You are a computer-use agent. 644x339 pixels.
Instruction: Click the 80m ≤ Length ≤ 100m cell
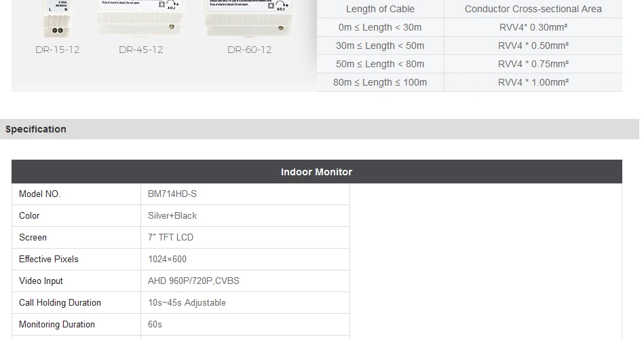point(380,82)
